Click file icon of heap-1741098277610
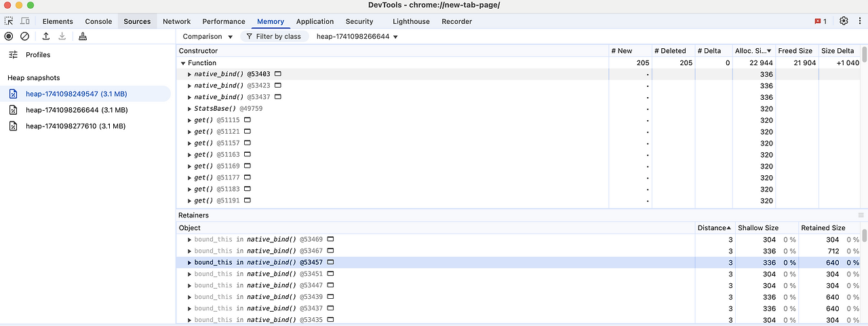 [14, 126]
